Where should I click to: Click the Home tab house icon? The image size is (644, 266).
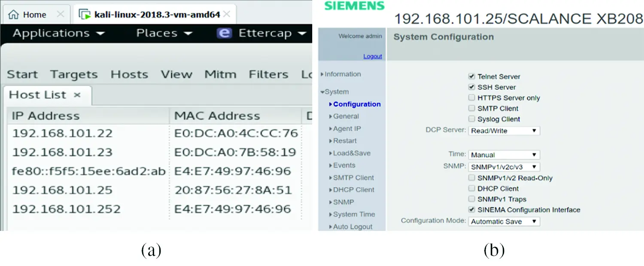point(14,15)
